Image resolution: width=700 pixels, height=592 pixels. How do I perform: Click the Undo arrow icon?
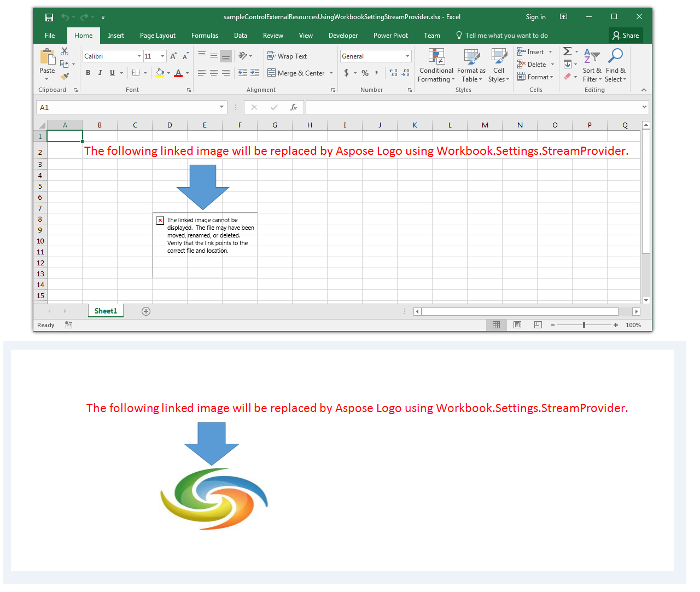66,17
